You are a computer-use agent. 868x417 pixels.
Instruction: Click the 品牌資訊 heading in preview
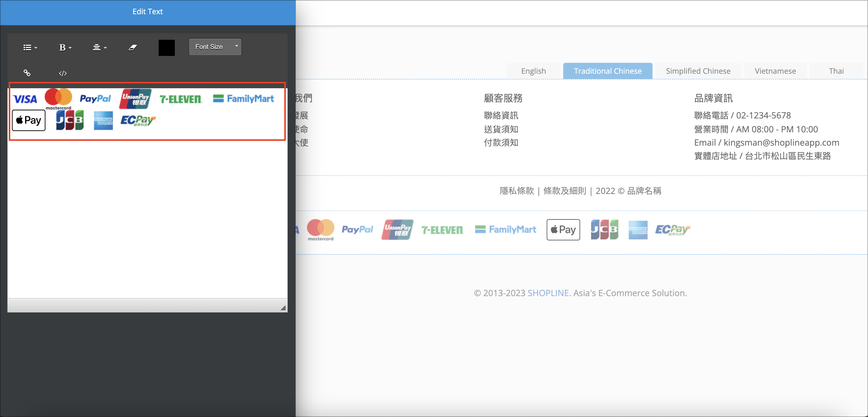[x=713, y=98]
